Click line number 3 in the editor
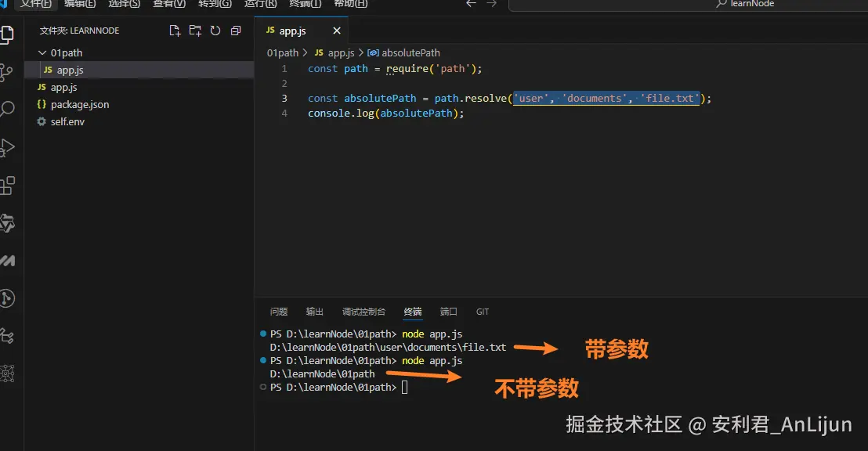Image resolution: width=868 pixels, height=451 pixels. tap(284, 99)
